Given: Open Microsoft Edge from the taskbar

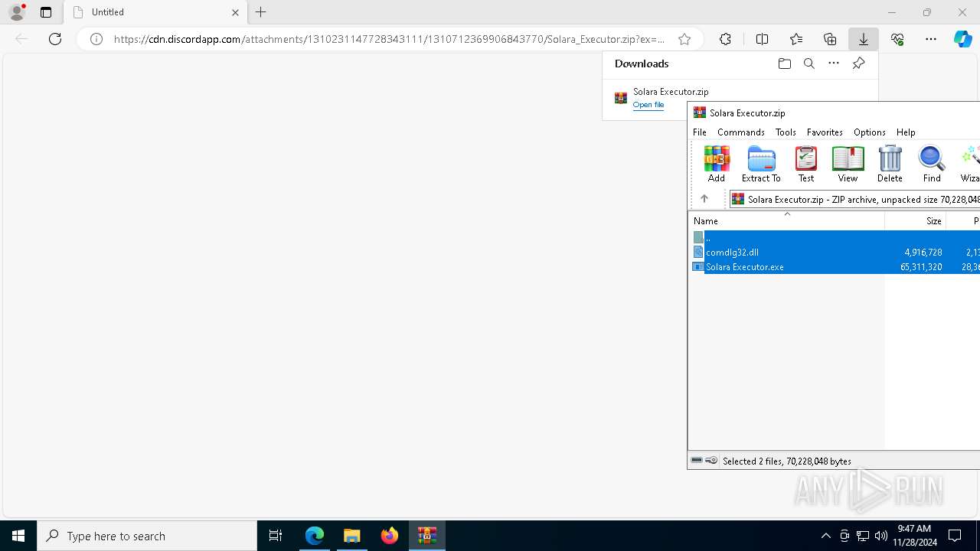Looking at the screenshot, I should [315, 536].
